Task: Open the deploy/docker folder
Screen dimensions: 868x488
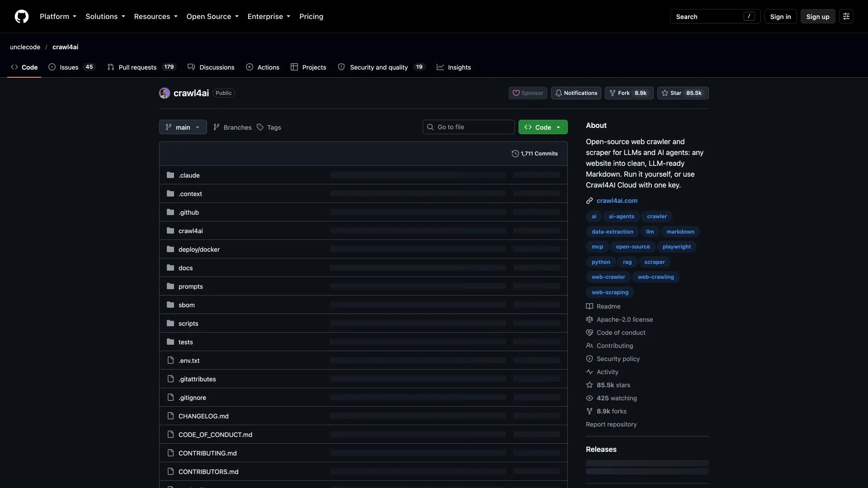Action: coord(199,249)
